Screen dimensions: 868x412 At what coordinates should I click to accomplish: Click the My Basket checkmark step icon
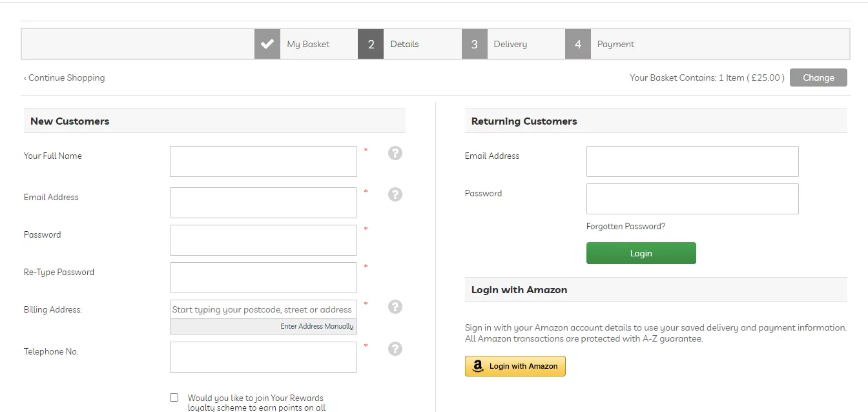(x=267, y=44)
